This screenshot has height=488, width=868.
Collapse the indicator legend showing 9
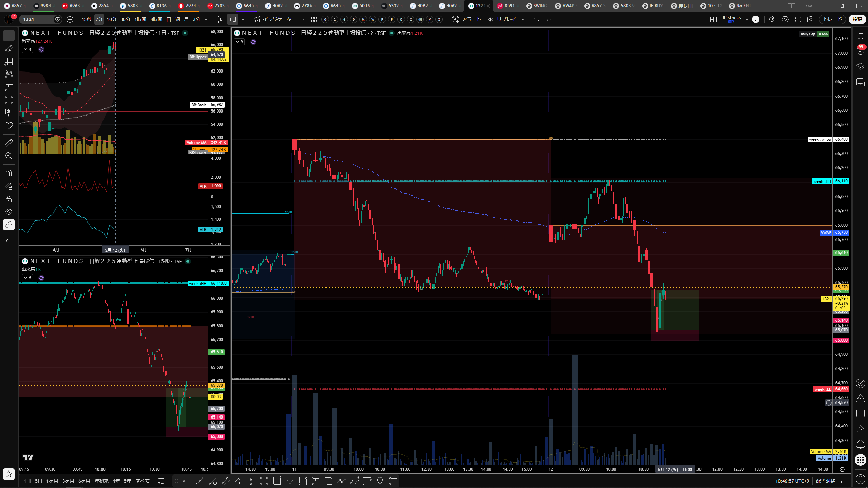(239, 42)
